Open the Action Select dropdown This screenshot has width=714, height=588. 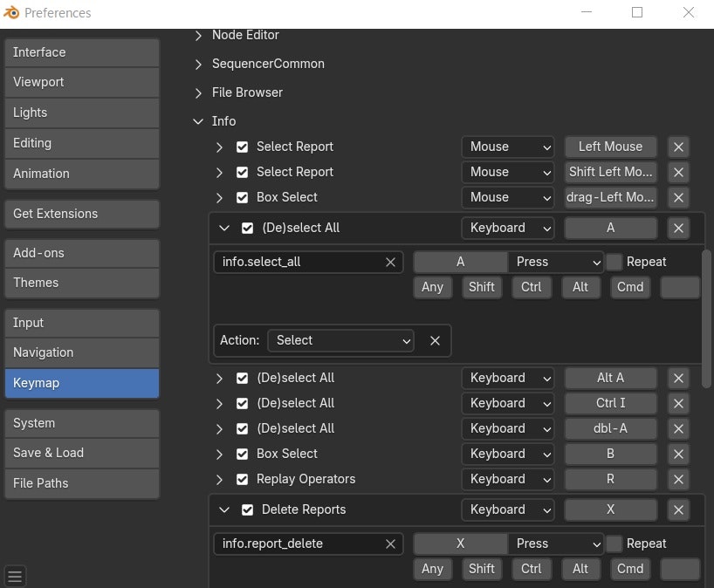(x=340, y=340)
